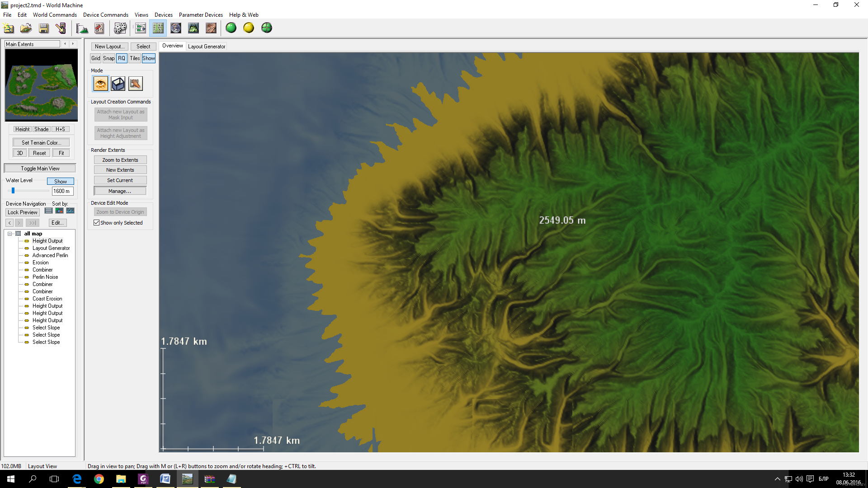Click the yellow sphere build icon
The width and height of the screenshot is (868, 488).
tap(249, 28)
